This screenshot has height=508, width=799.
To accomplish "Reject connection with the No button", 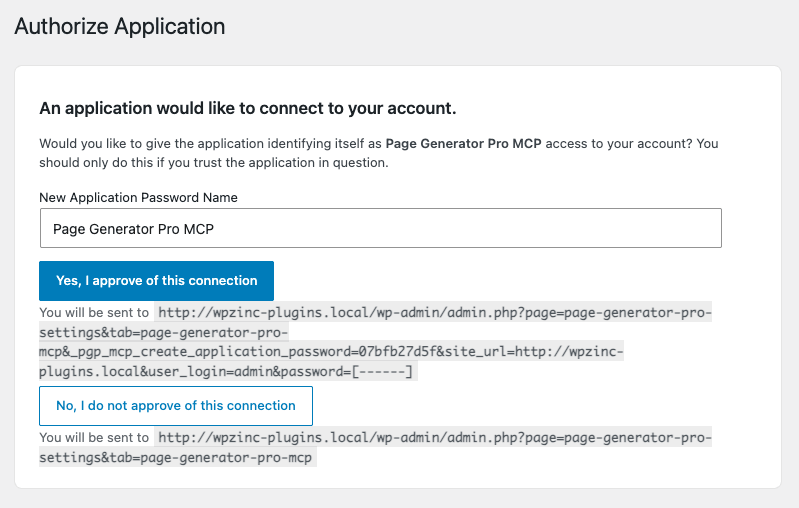I will [x=176, y=406].
